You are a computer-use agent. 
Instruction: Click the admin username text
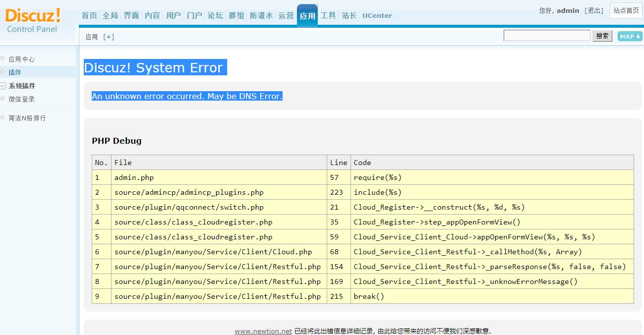tap(568, 10)
